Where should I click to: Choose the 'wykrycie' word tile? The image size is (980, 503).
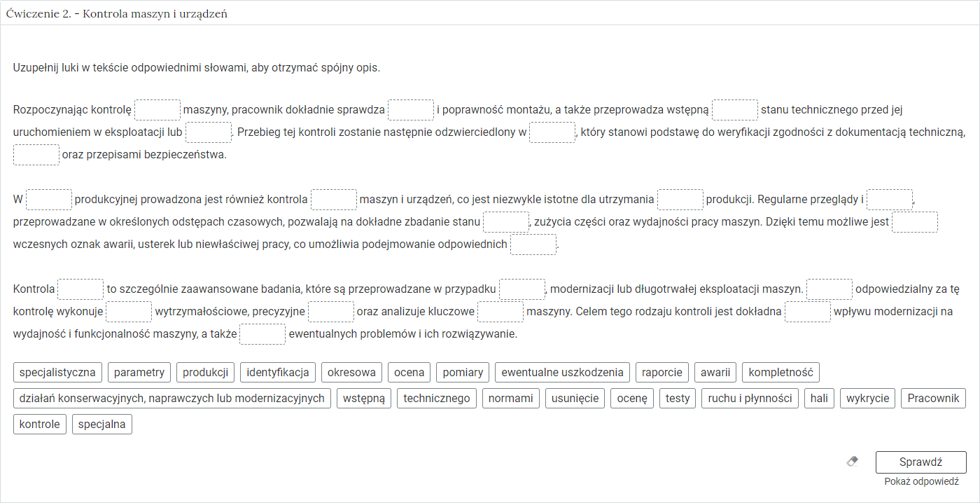[868, 399]
